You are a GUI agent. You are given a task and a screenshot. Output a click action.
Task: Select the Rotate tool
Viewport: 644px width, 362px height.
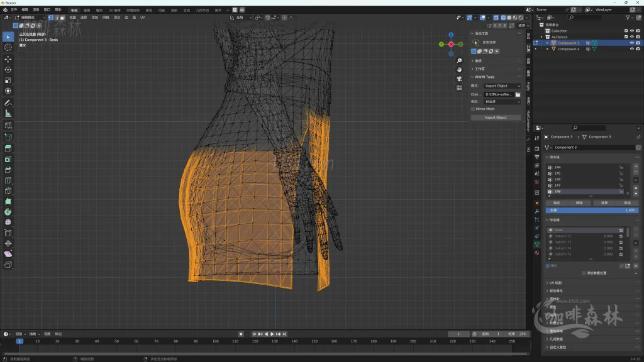click(8, 70)
